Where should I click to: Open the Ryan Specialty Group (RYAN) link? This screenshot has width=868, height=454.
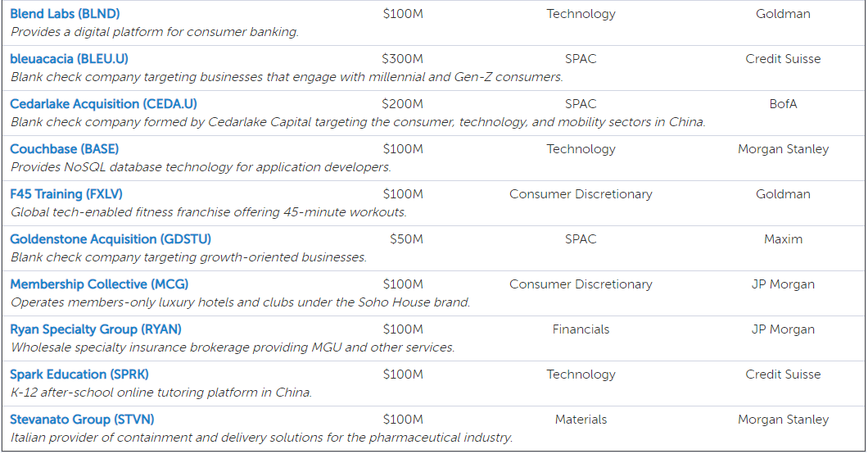pos(96,329)
